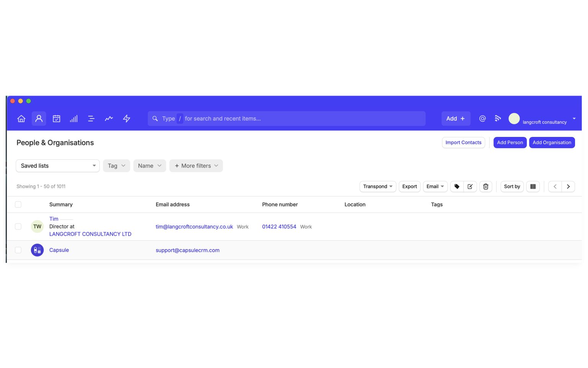Check the select-all checkbox in header
The image size is (588, 368).
click(18, 204)
